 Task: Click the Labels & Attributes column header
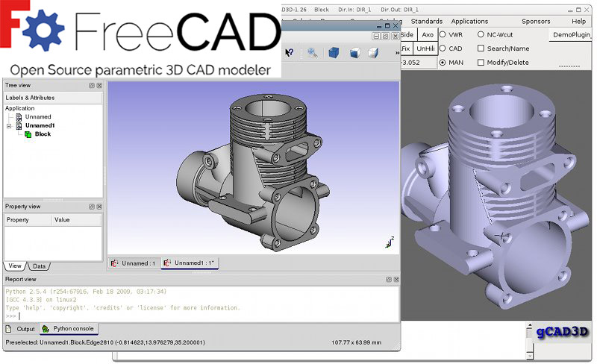coord(53,98)
